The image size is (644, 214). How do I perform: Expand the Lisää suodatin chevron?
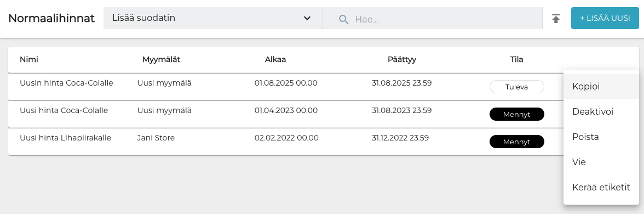307,18
